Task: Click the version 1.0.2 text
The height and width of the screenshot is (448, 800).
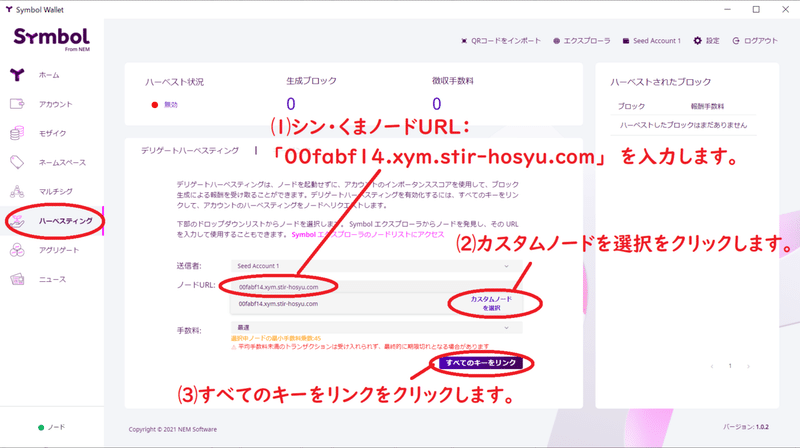Action: tap(745, 427)
